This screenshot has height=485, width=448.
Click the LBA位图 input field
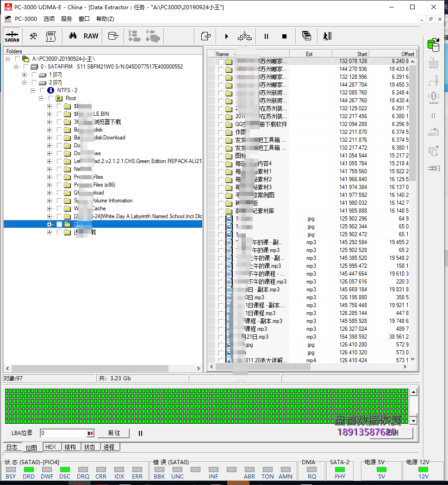pos(64,433)
